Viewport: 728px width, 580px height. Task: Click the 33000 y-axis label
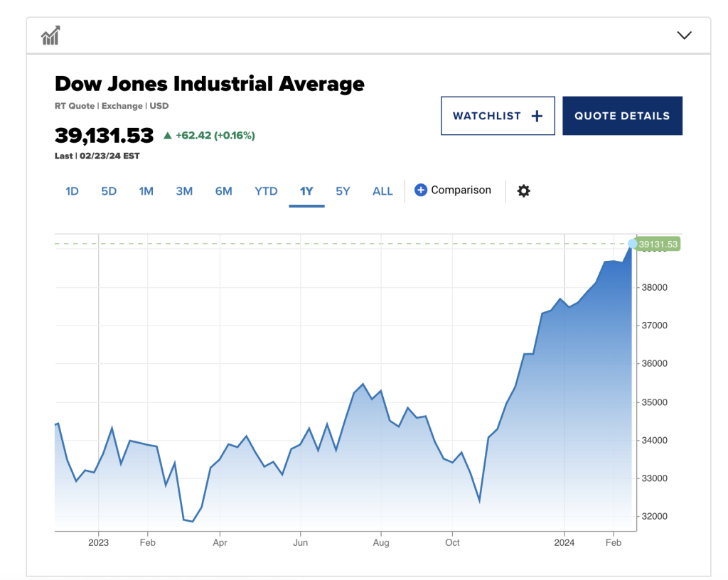click(654, 478)
